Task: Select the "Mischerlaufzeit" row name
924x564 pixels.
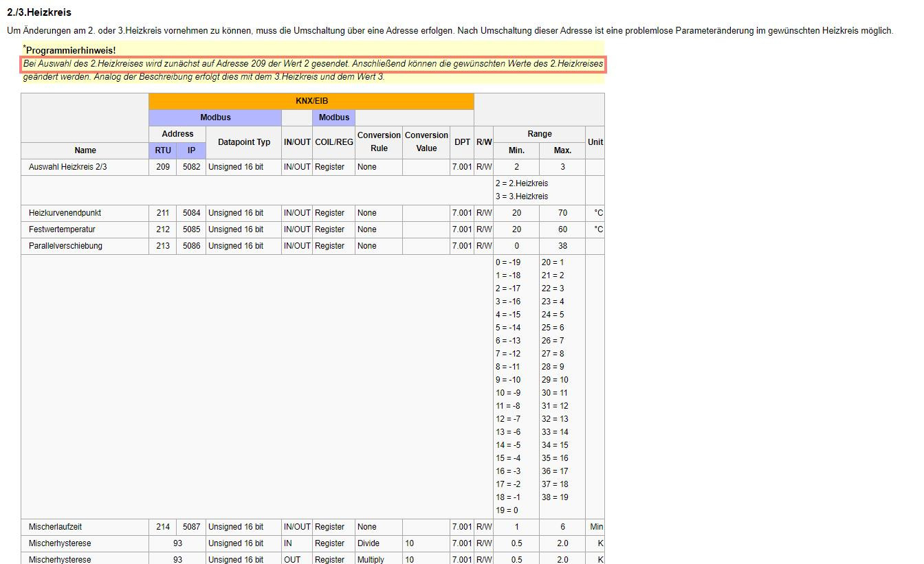Action: (55, 527)
